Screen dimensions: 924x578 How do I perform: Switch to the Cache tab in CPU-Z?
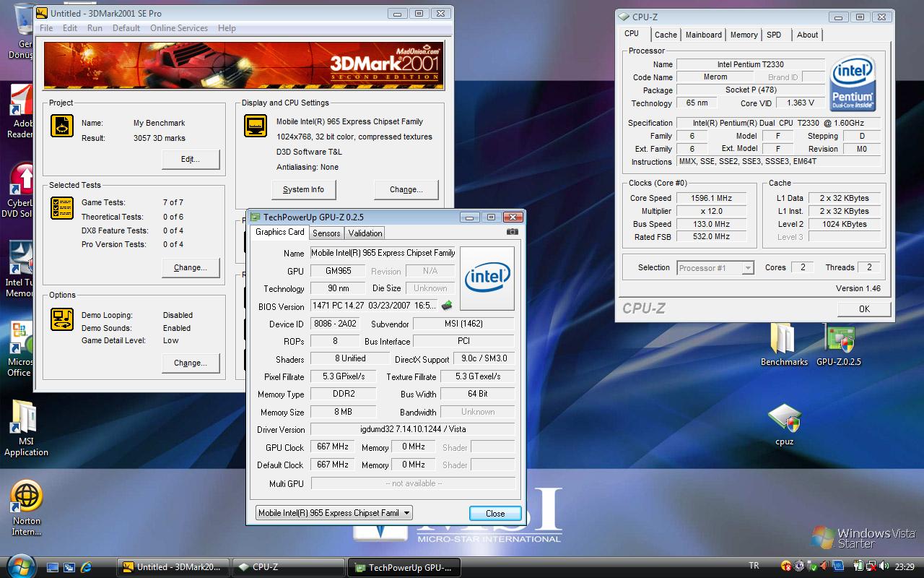(x=666, y=35)
